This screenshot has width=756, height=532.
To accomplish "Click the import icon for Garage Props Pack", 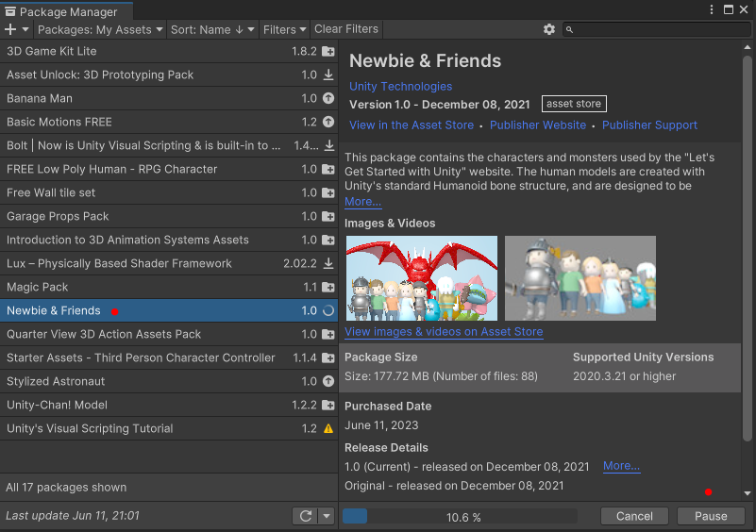I will (x=328, y=216).
